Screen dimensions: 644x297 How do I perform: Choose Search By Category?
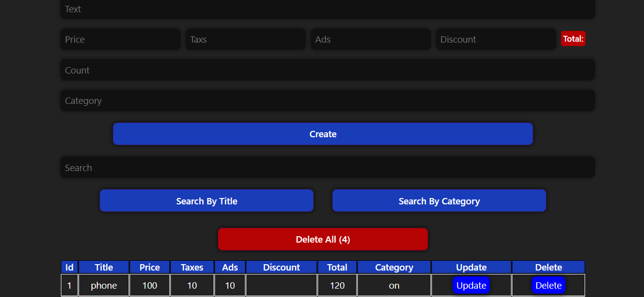[x=439, y=201]
